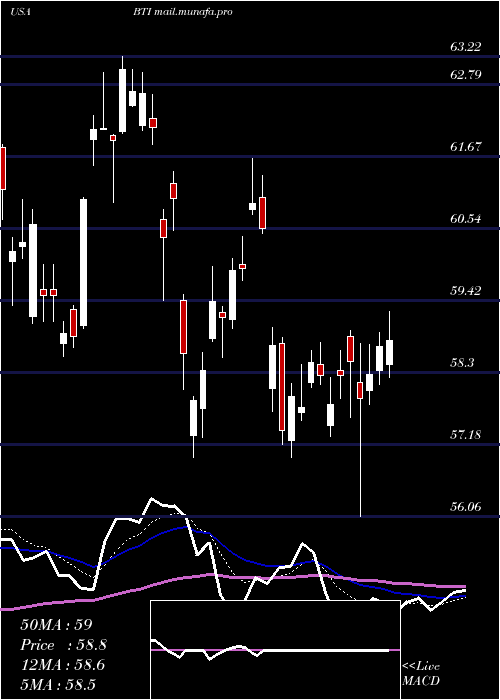The height and width of the screenshot is (700, 500).
Task: Click the Price : 58.8 reading
Action: (x=63, y=645)
